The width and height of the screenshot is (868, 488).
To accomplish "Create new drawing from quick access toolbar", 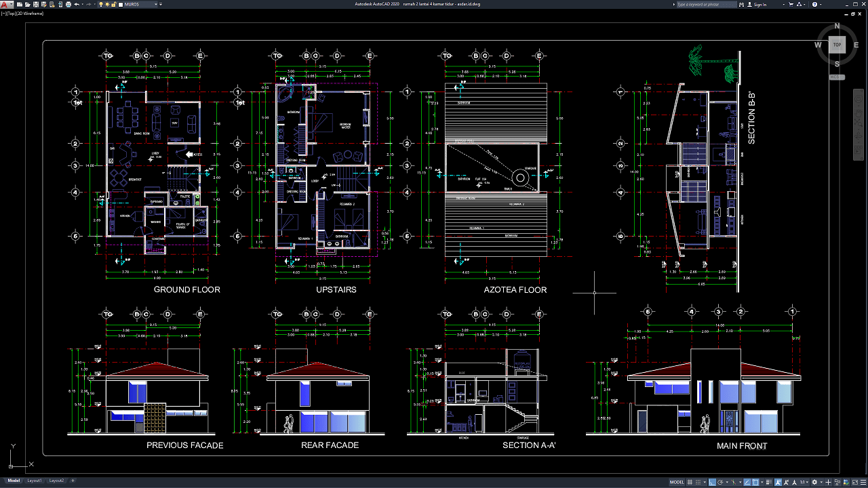I will pos(20,4).
